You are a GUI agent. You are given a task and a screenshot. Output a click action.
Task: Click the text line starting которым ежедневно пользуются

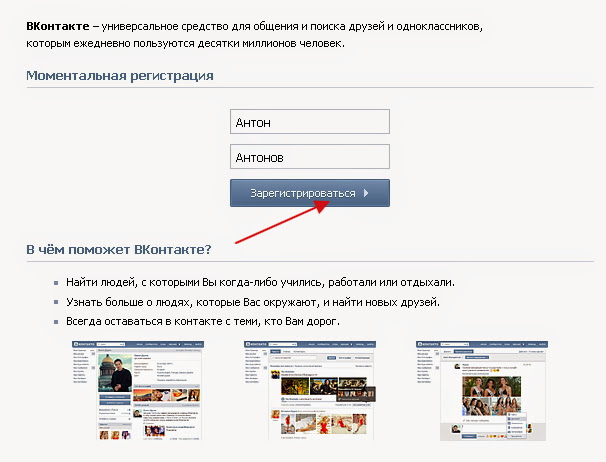point(185,43)
